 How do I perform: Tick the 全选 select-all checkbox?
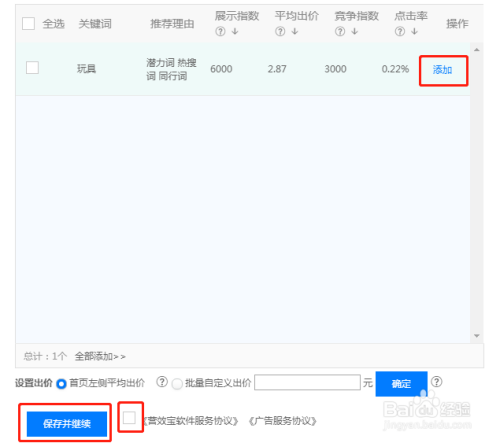(x=28, y=24)
